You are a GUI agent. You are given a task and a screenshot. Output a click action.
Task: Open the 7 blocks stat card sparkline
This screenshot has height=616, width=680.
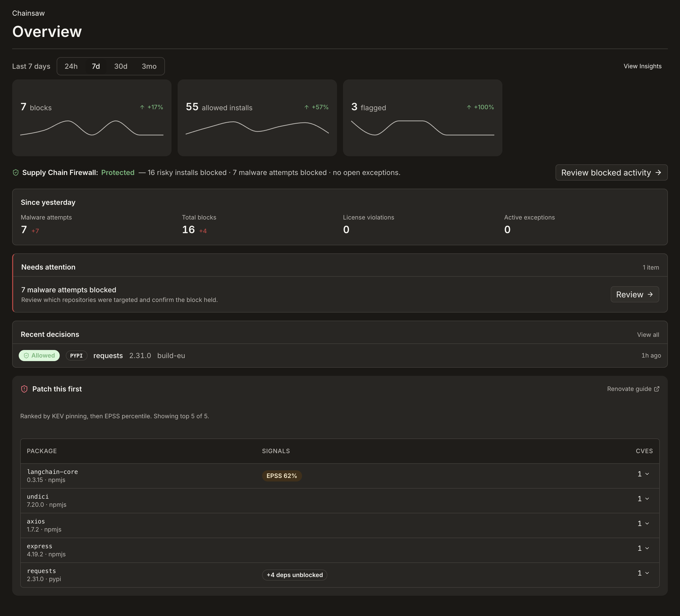click(92, 128)
